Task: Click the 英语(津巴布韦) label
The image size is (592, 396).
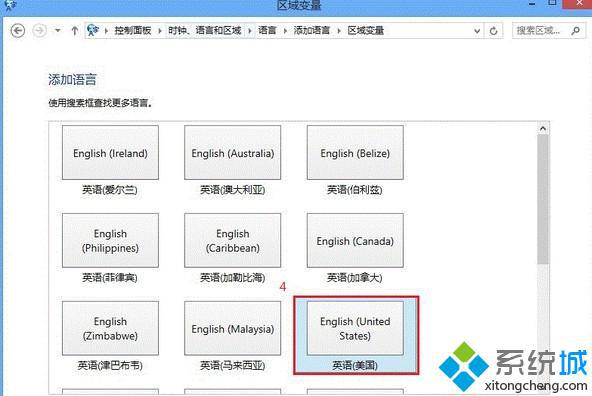Action: coord(110,365)
